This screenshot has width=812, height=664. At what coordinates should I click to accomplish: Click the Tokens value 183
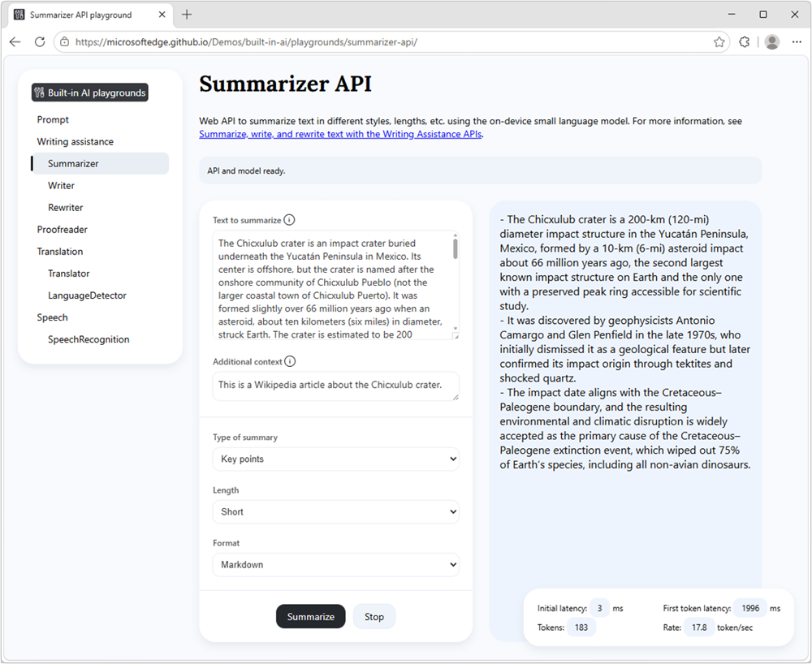coord(581,627)
